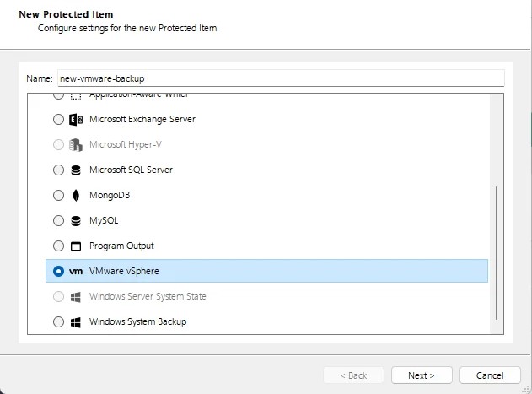This screenshot has width=532, height=394.
Task: Click the VMware vSphere vm icon
Action: pos(76,271)
